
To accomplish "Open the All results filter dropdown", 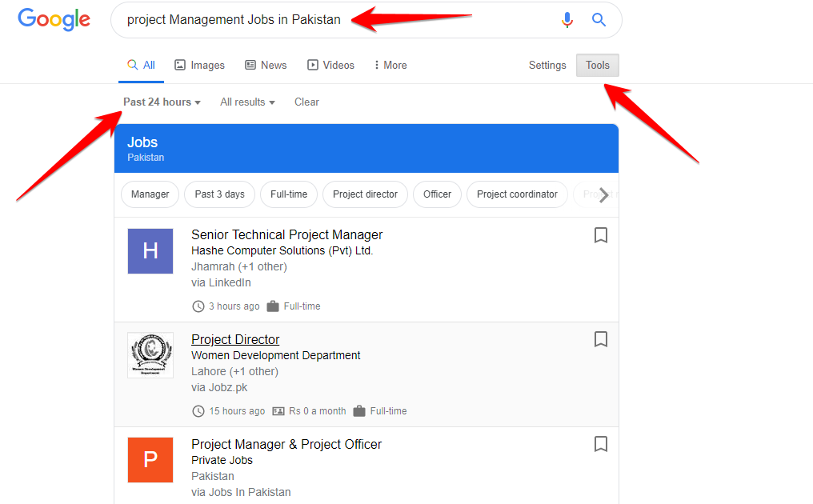I will click(247, 102).
